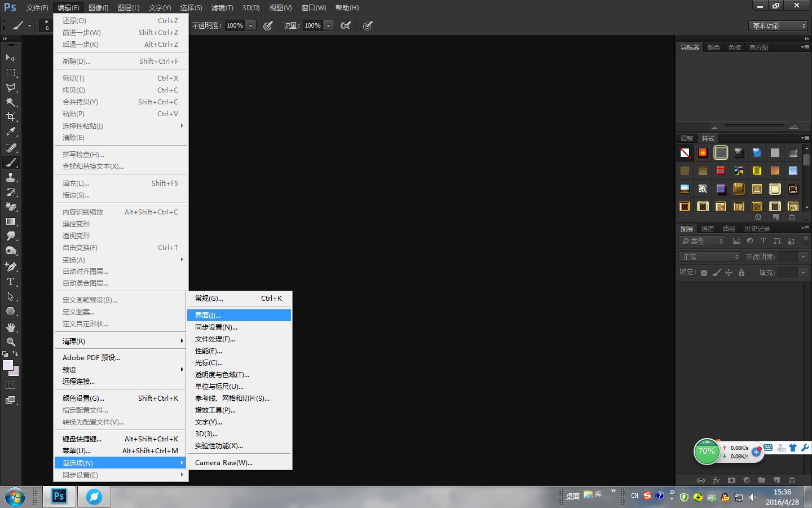
Task: Select the Clone Stamp tool
Action: pyautogui.click(x=11, y=177)
